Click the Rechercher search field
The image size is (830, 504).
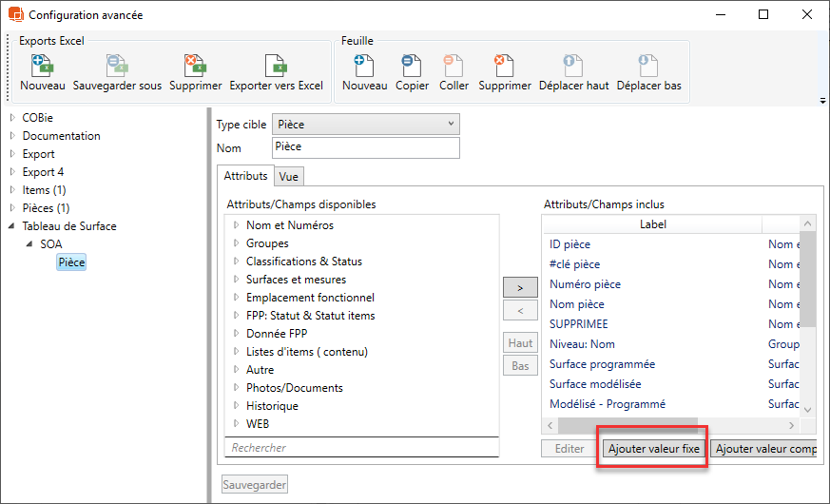point(361,447)
